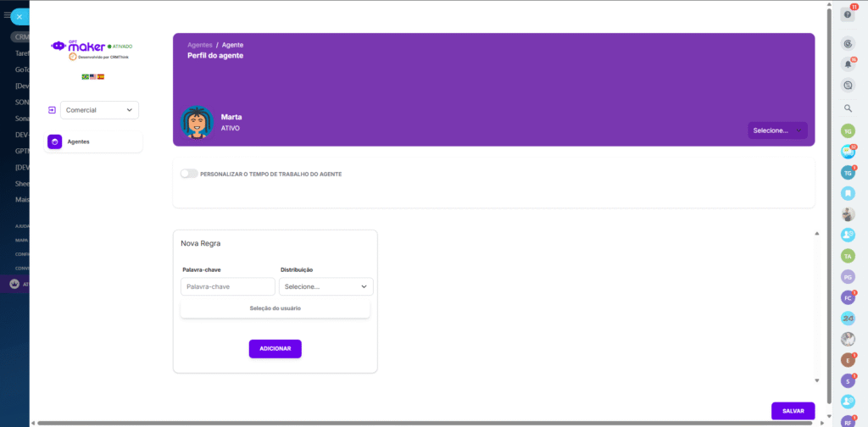This screenshot has height=427, width=868.
Task: Click the search magnifier icon
Action: [848, 108]
